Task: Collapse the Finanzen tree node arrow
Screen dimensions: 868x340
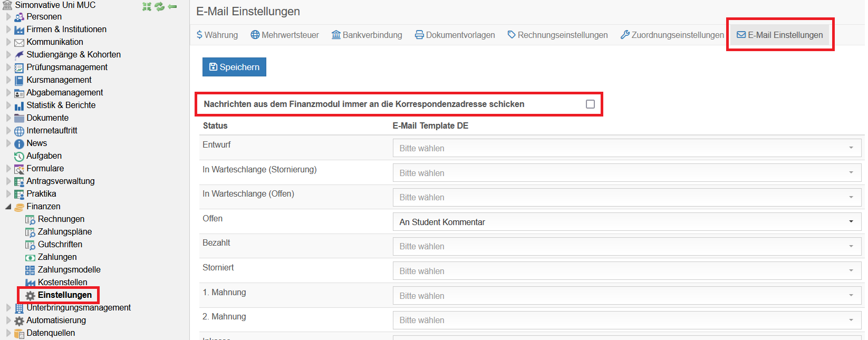Action: 8,207
